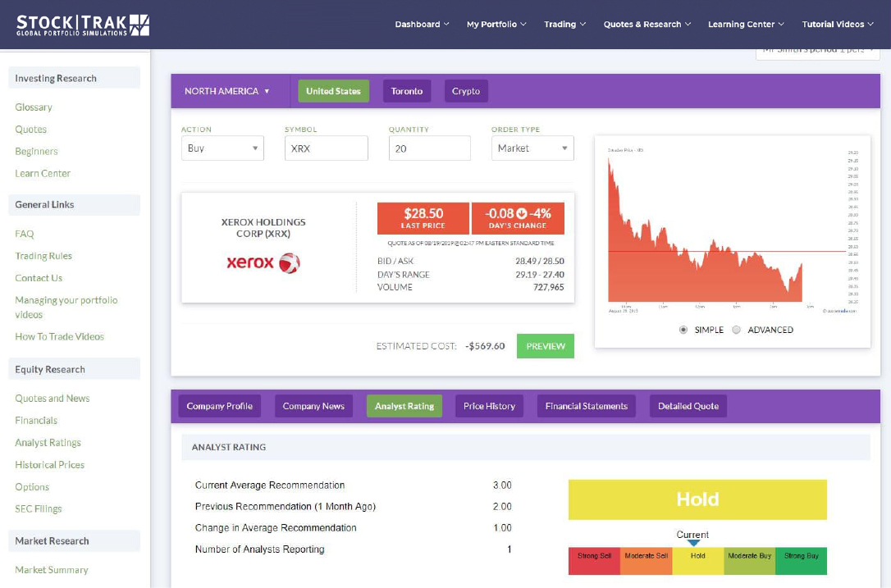This screenshot has width=891, height=588.
Task: Open Managing your portfolio videos link
Action: [x=66, y=308]
